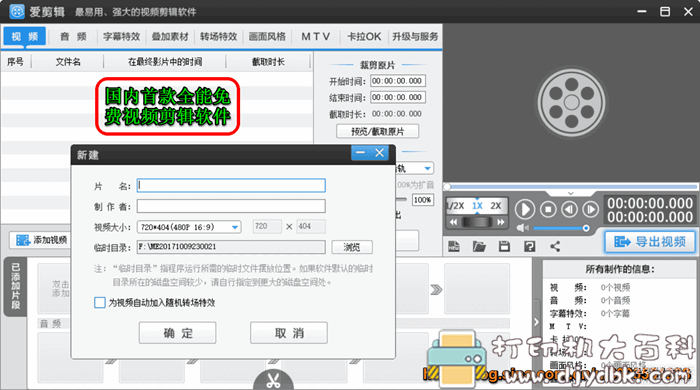
Task: Switch to the 音频 tab
Action: tap(73, 37)
